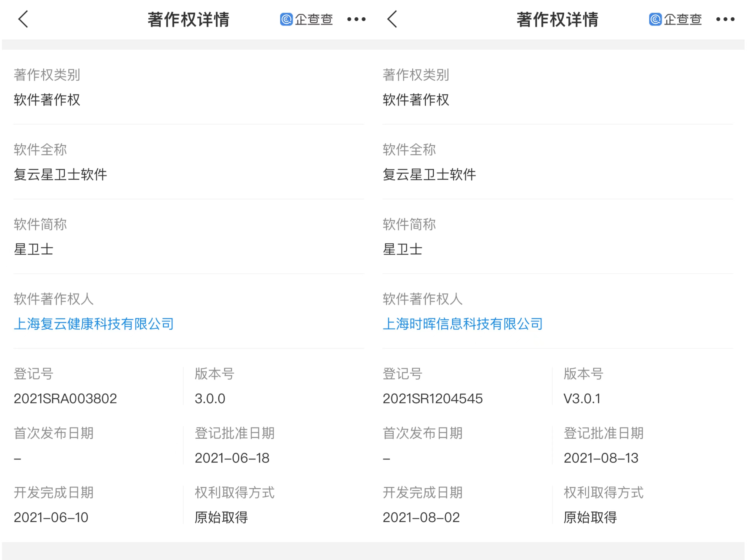Tap the 软件全称 label in left panel
This screenshot has height=560, width=747.
(40, 149)
